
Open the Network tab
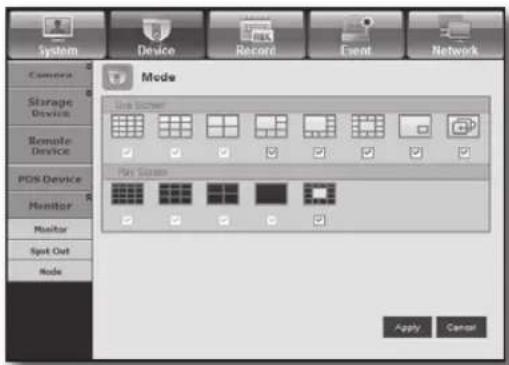[x=455, y=35]
